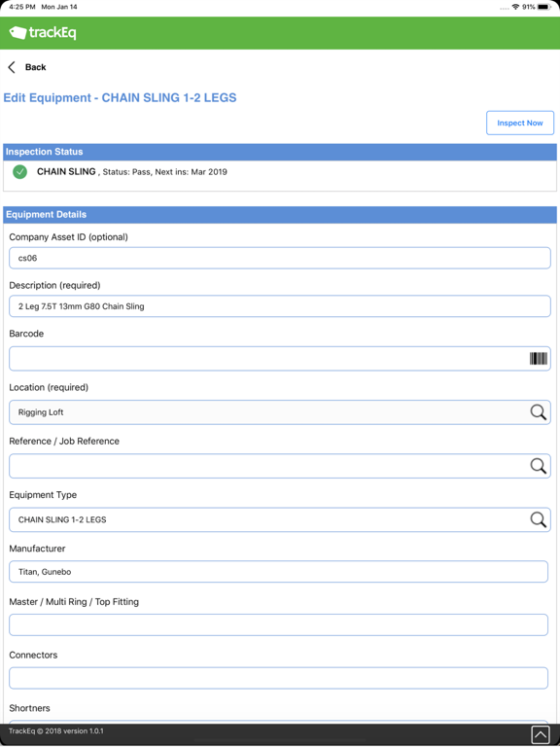Image resolution: width=560 pixels, height=747 pixels.
Task: Search job references with magnifier icon
Action: tap(538, 466)
